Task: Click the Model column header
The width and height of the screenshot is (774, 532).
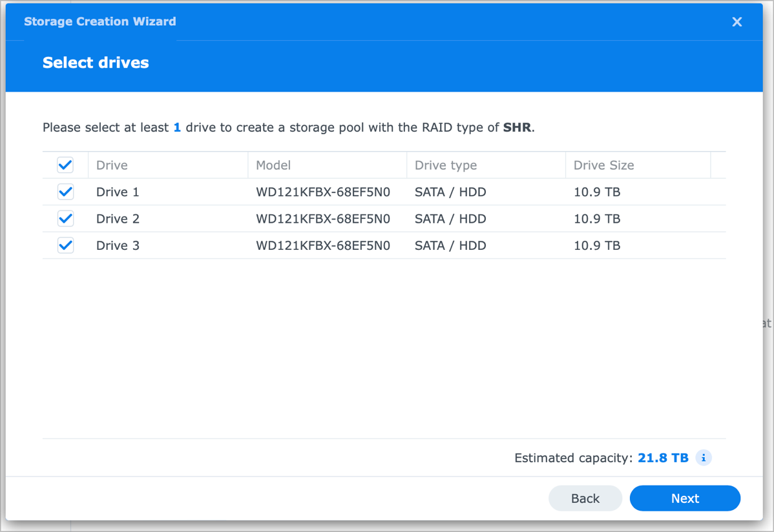Action: pyautogui.click(x=273, y=165)
